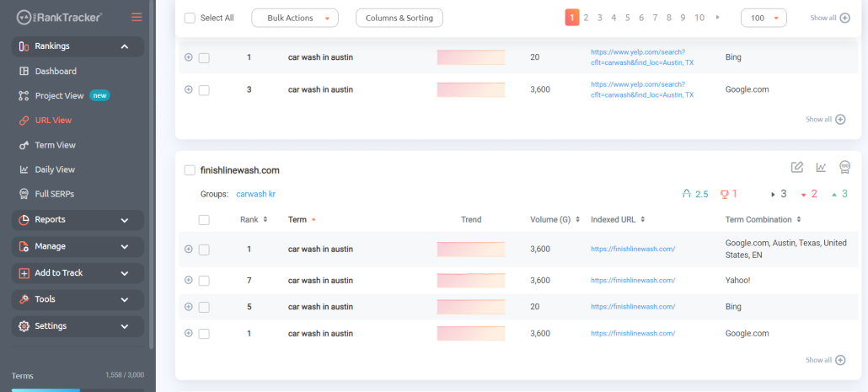This screenshot has width=868, height=392.
Task: Open chart icon for finishlinewash.com
Action: tap(821, 167)
